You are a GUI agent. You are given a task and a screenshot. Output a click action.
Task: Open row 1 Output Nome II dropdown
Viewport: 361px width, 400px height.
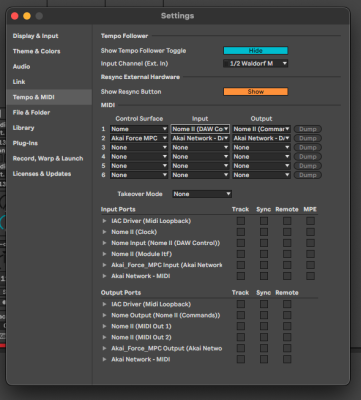coord(261,129)
